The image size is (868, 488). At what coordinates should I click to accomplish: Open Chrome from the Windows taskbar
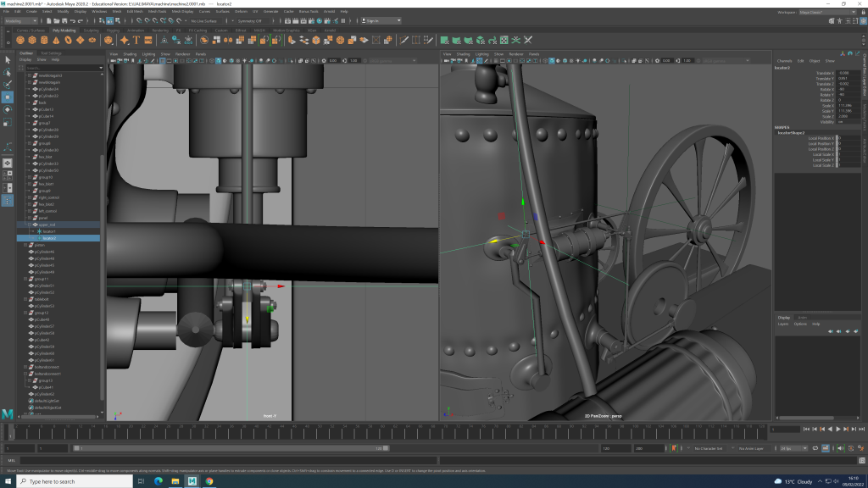(x=209, y=481)
